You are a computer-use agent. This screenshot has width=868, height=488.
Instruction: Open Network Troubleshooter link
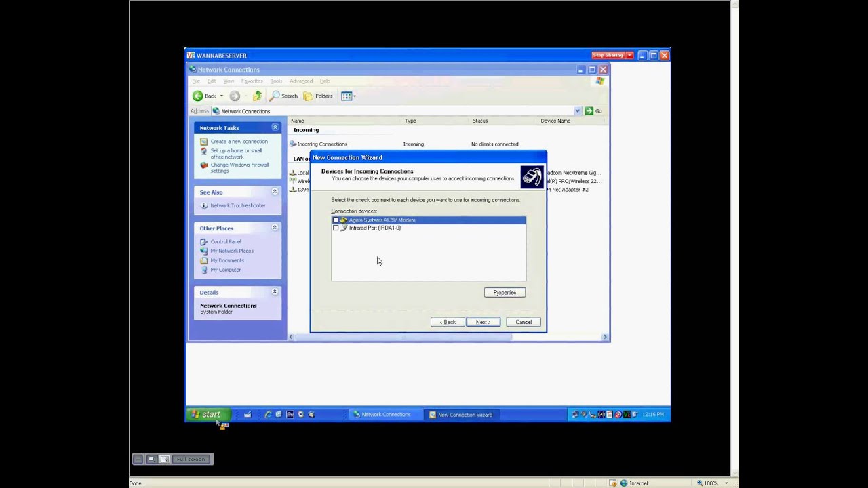click(x=238, y=205)
